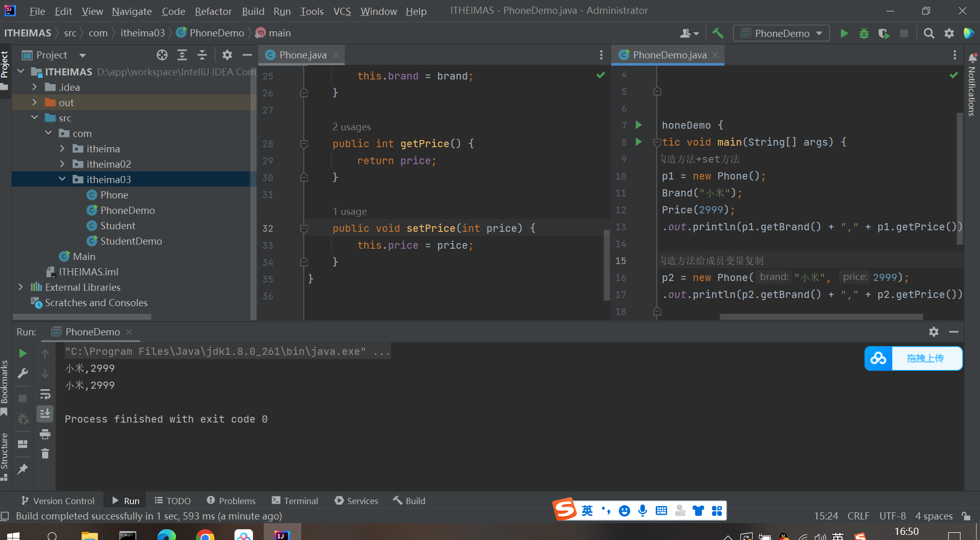The width and height of the screenshot is (980, 540).
Task: Collapse the ITHEIMAS root node
Action: 21,72
